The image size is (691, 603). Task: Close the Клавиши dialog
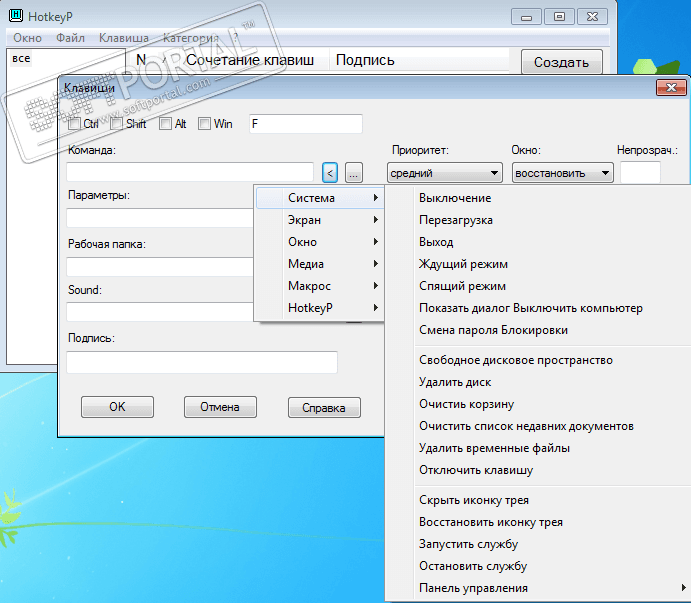[x=671, y=87]
